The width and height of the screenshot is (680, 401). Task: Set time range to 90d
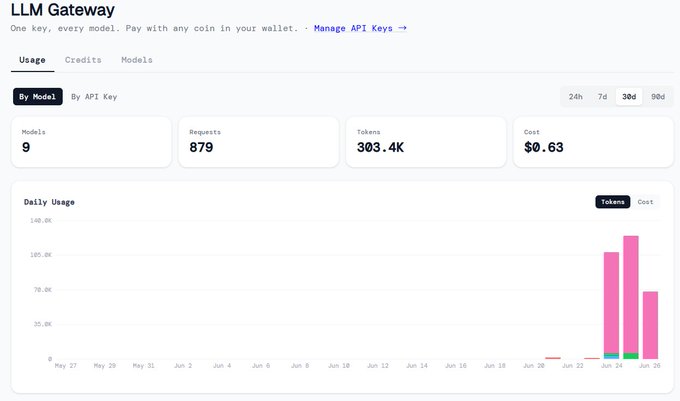click(658, 97)
